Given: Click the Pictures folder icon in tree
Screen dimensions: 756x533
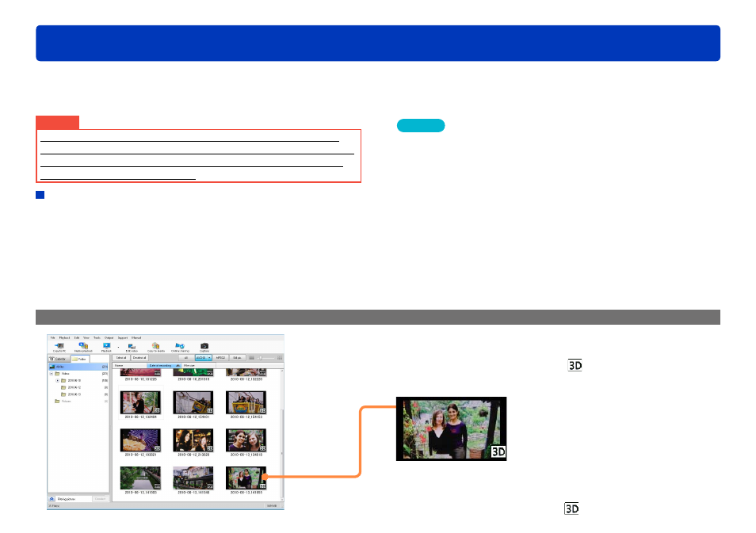Looking at the screenshot, I should pos(57,401).
